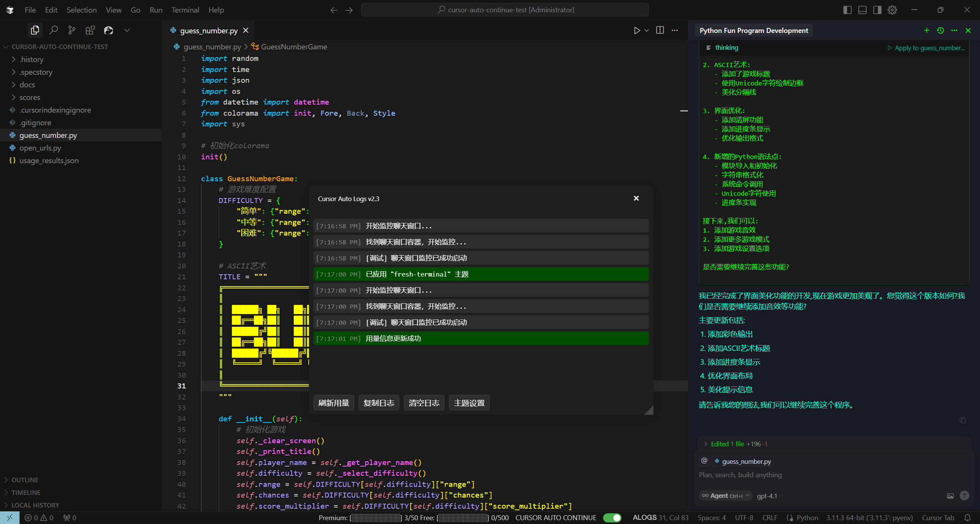Toggle the Cursor Auto Continue switch

pos(612,517)
